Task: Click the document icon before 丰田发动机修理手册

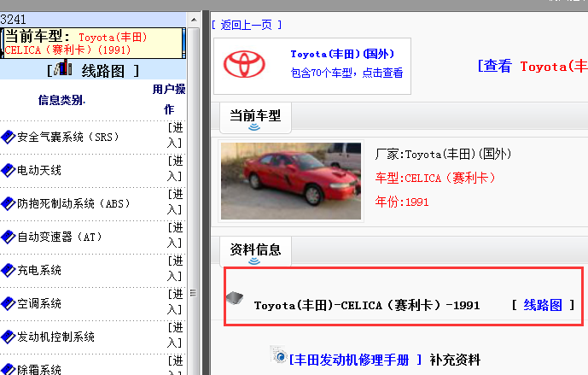Action: point(278,354)
